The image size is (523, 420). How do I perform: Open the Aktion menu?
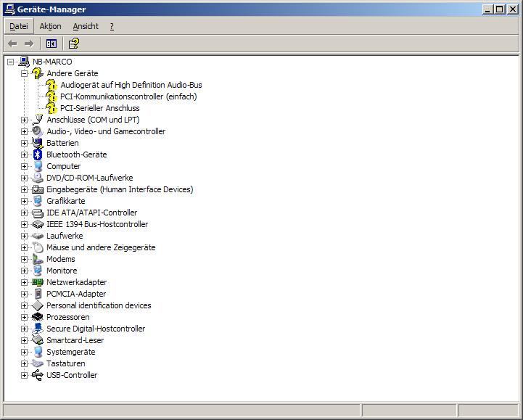click(50, 26)
